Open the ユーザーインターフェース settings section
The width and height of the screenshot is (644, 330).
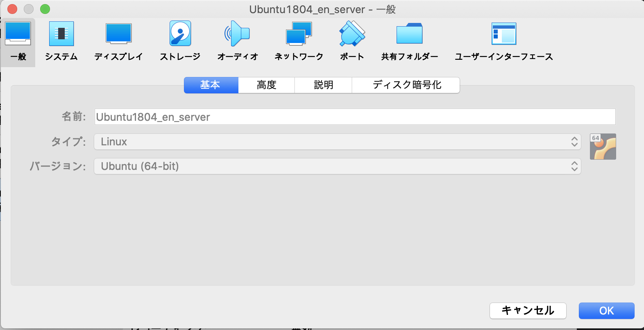pyautogui.click(x=504, y=42)
